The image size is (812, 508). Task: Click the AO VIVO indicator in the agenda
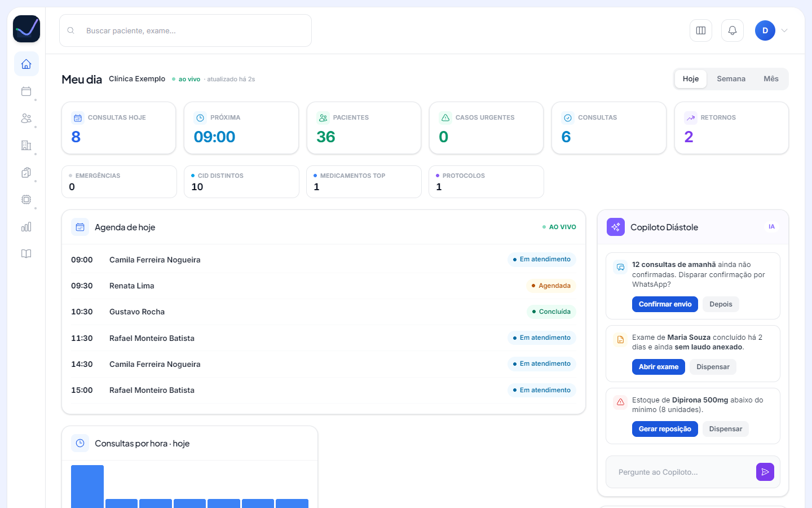tap(559, 227)
